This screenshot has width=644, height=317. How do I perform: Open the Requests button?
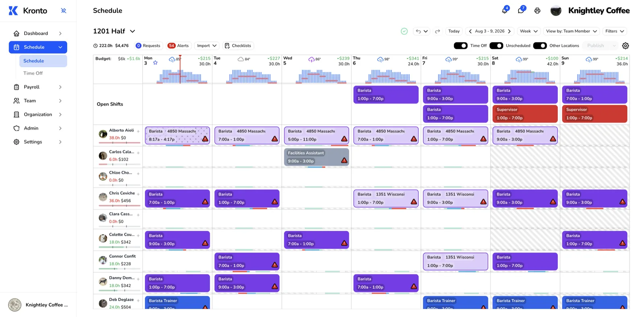pos(148,46)
